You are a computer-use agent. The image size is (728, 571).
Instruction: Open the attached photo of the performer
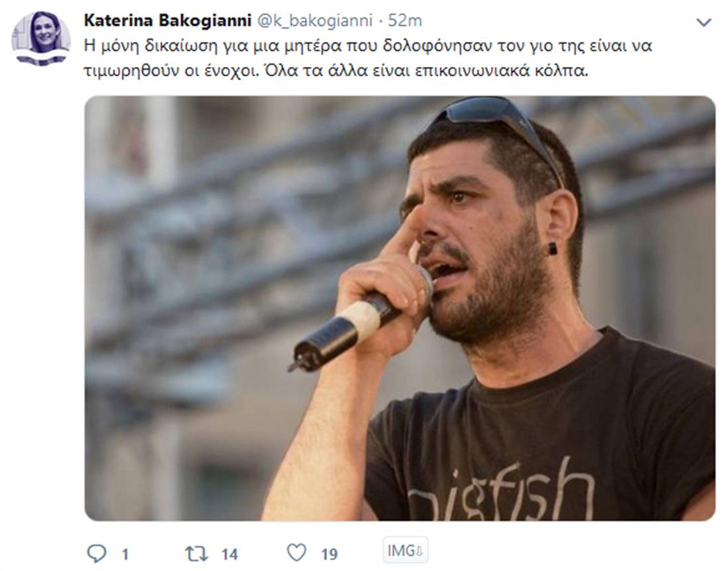tap(399, 308)
